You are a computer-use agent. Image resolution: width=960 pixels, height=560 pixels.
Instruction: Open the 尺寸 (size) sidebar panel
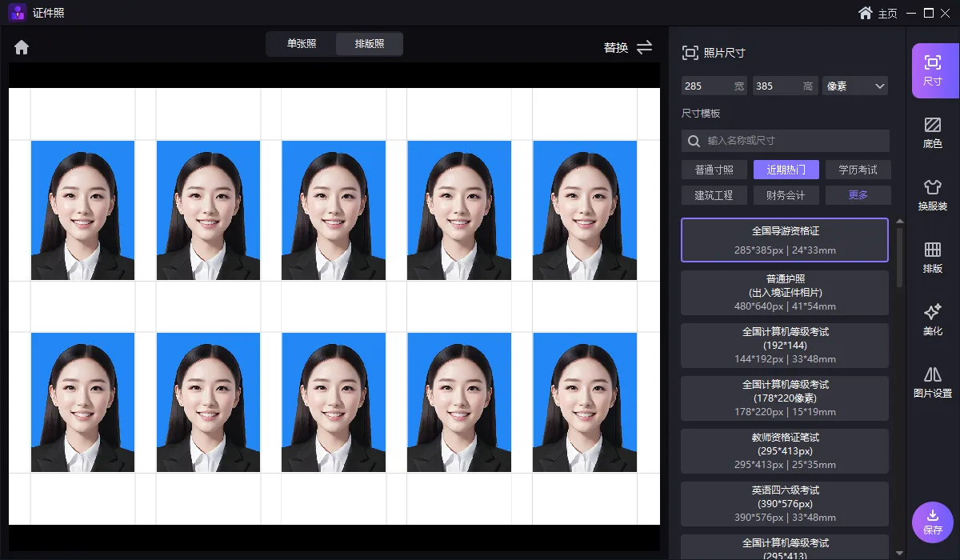(932, 70)
